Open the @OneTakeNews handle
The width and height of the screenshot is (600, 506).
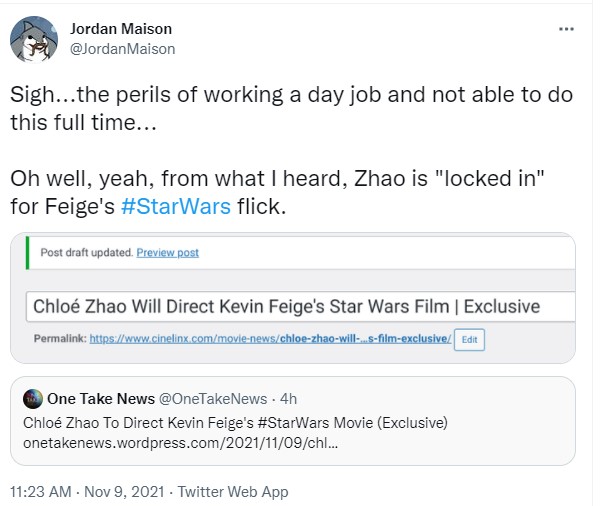[213, 399]
